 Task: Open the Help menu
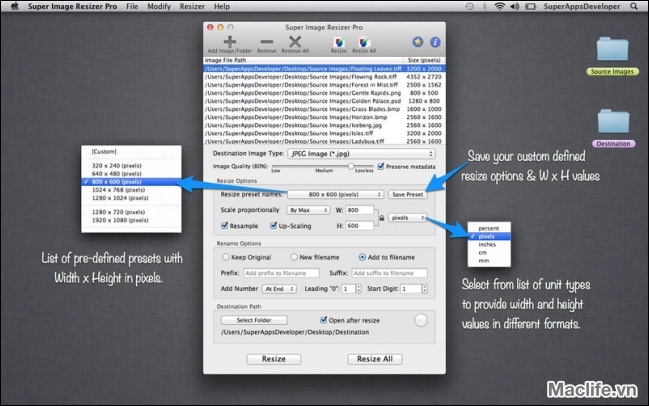click(221, 6)
